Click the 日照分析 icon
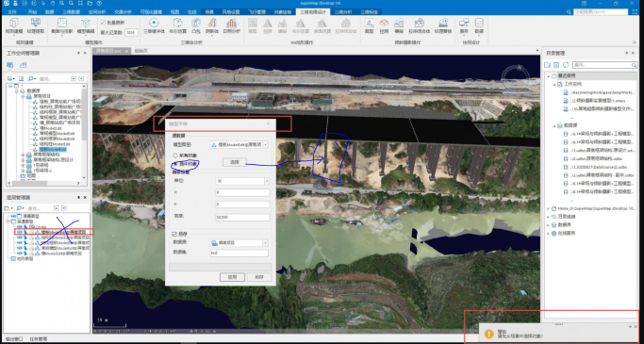This screenshot has width=644, height=344. click(231, 25)
